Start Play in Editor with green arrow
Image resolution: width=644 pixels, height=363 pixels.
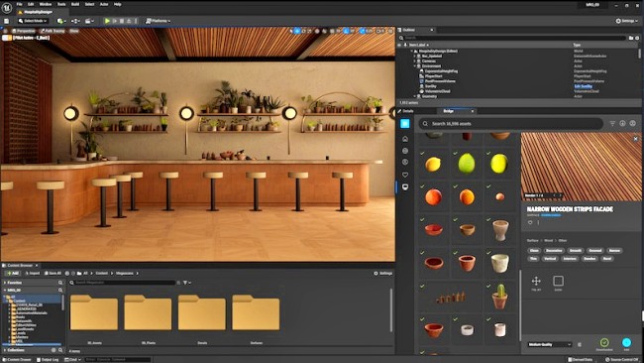107,21
